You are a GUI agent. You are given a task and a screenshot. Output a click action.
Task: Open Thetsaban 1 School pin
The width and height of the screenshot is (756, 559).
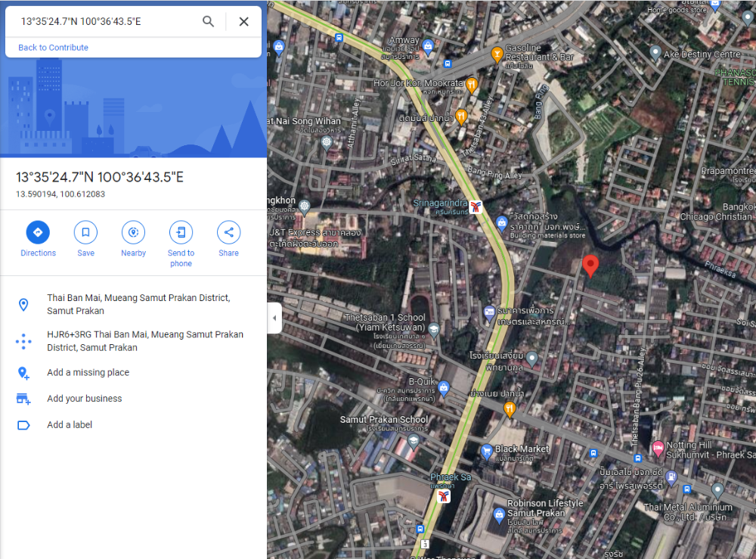[x=434, y=330]
